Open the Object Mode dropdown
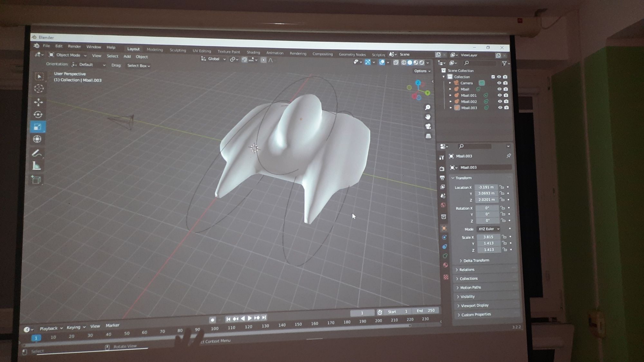The height and width of the screenshot is (362, 644). (x=68, y=55)
